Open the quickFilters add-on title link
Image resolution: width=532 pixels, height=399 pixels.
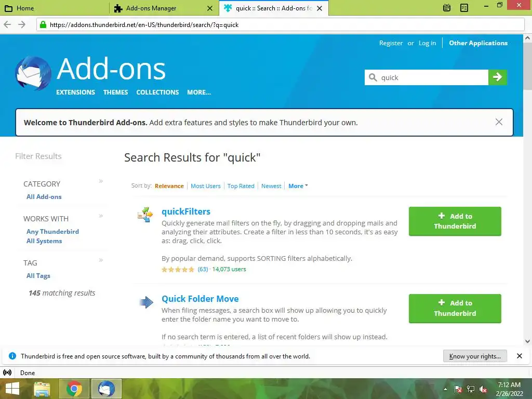(x=186, y=211)
